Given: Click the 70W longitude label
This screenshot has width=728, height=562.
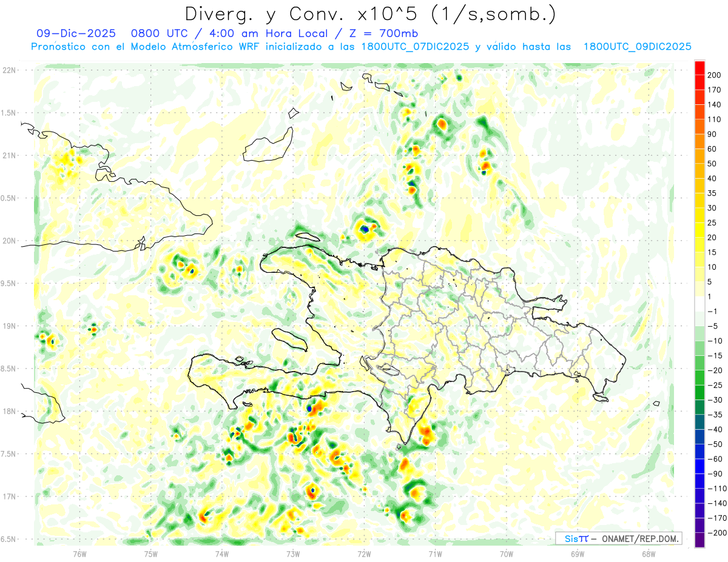Looking at the screenshot, I should tap(507, 554).
